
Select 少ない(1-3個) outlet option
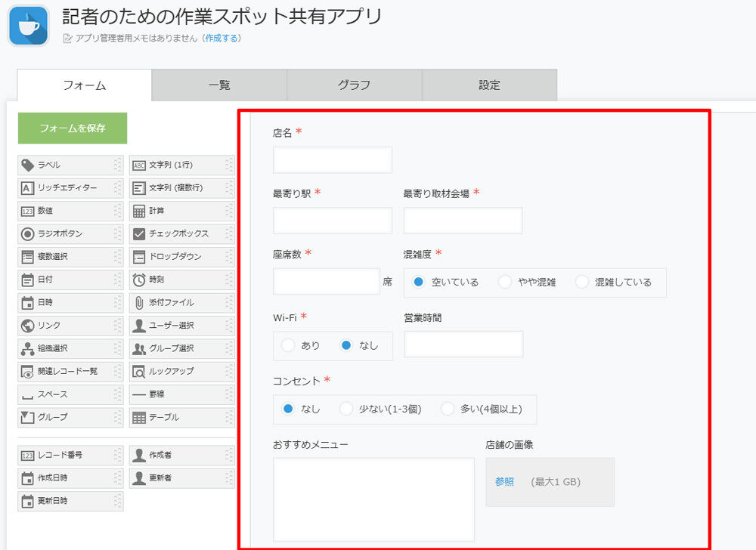[x=345, y=409]
